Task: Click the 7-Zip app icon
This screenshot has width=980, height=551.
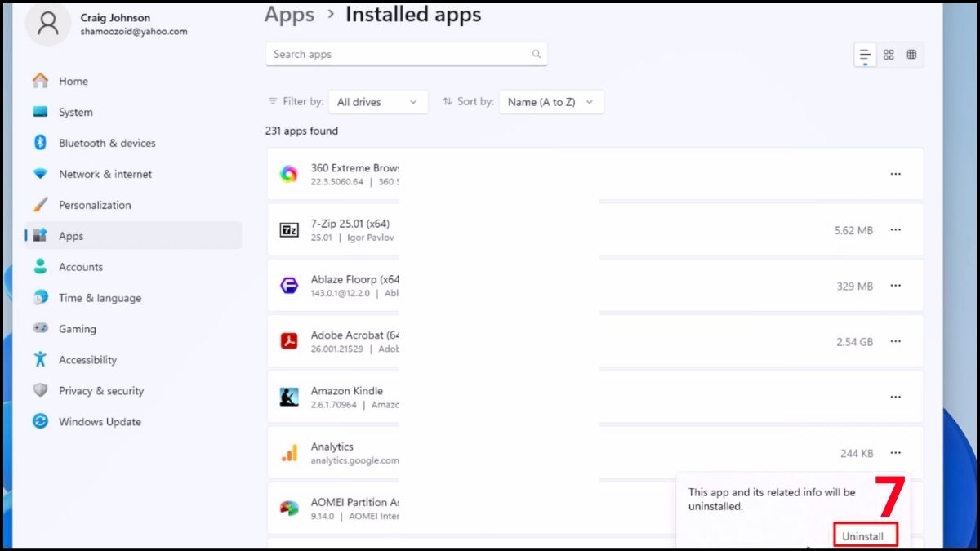Action: 289,230
